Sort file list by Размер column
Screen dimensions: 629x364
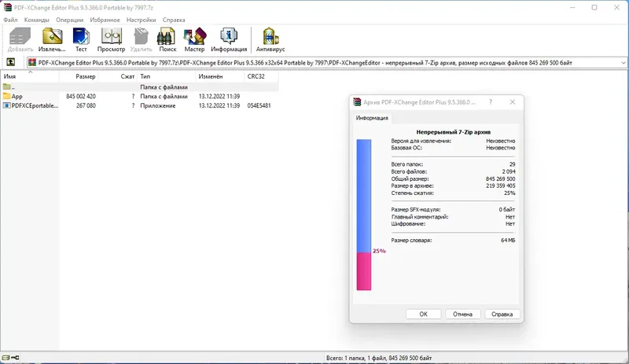79,76
